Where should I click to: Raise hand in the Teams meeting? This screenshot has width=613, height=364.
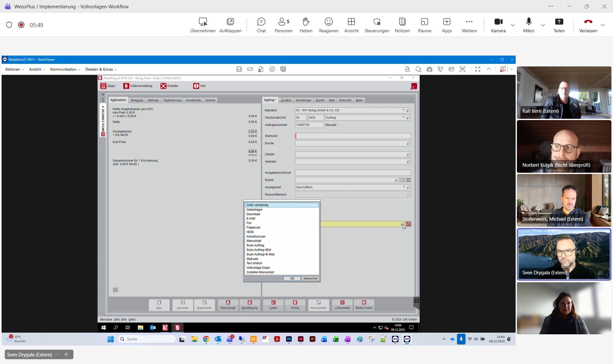[x=306, y=25]
